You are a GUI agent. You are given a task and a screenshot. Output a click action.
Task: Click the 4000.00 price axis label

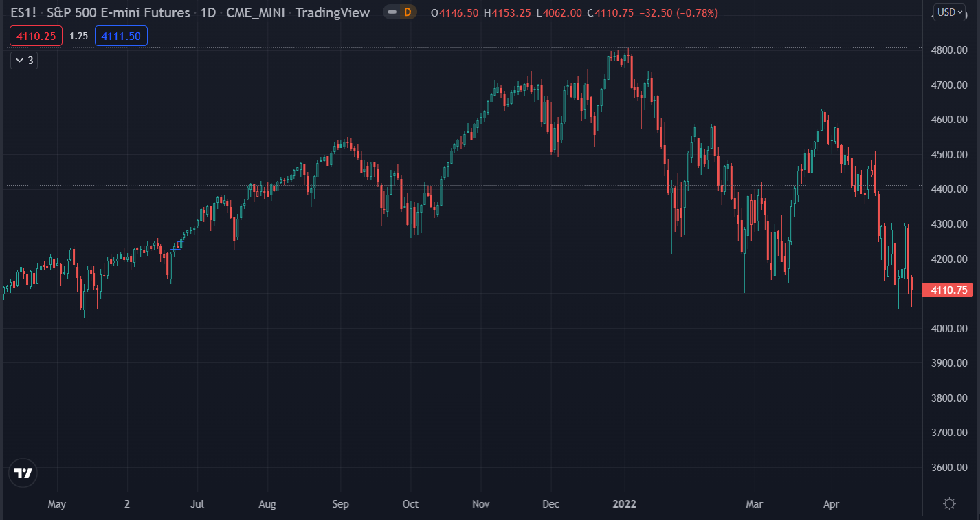950,329
